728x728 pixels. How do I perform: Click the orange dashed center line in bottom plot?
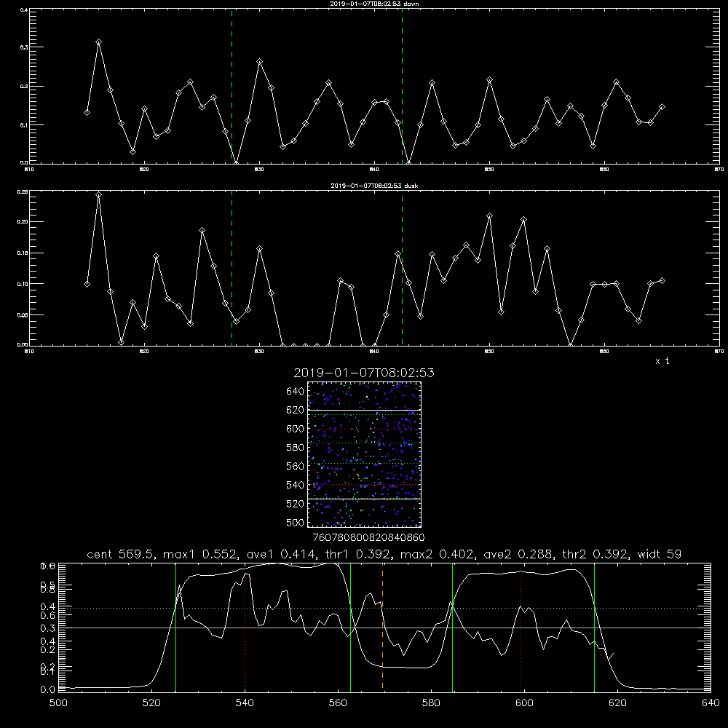click(383, 627)
